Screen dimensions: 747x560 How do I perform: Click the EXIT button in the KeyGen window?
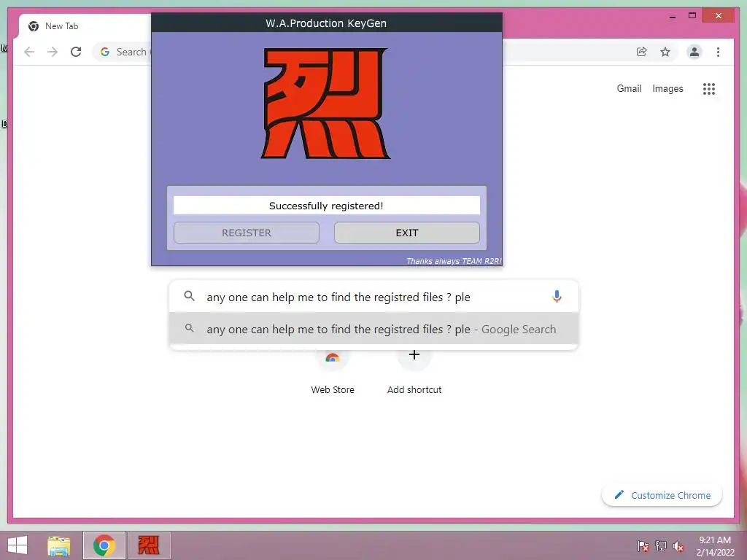407,233
